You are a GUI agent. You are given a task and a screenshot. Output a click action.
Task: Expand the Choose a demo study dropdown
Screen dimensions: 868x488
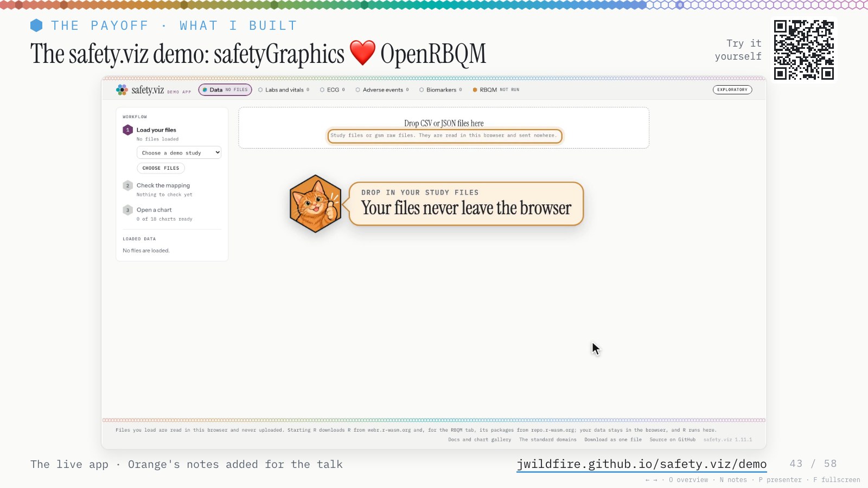(x=179, y=153)
